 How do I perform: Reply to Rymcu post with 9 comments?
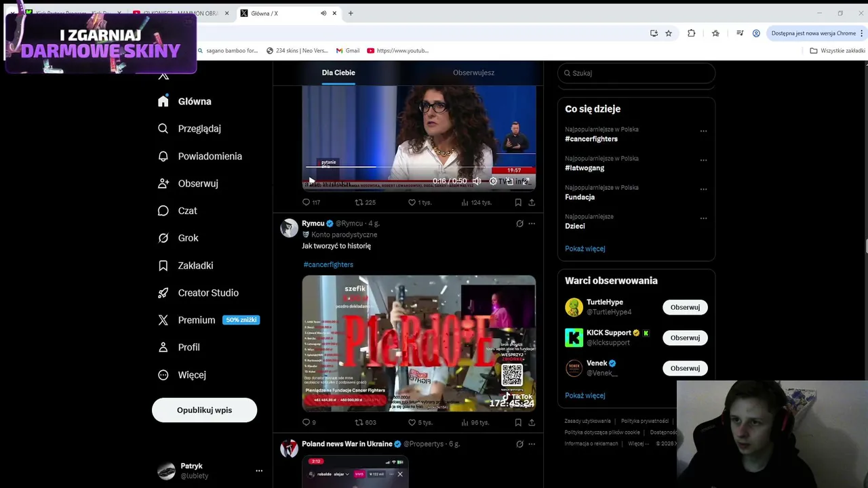[x=309, y=422]
